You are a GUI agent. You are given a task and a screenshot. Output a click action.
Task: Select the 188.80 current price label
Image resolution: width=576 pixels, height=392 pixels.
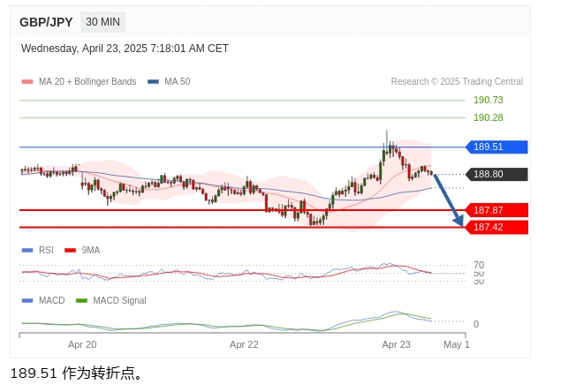point(496,174)
